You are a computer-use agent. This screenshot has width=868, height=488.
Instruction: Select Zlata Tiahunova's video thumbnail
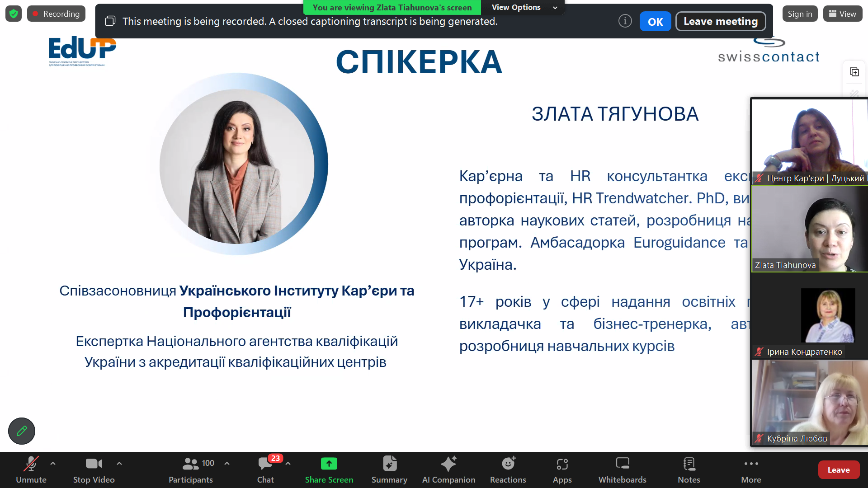click(x=809, y=229)
